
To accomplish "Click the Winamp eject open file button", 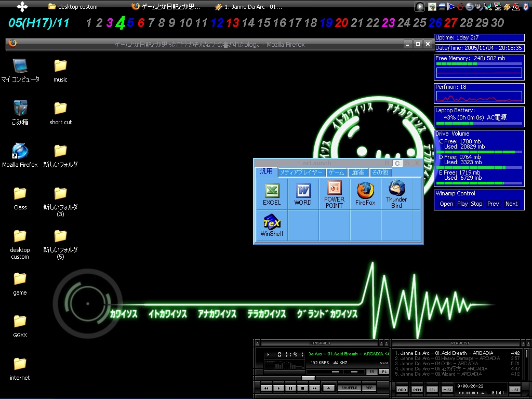I will (328, 388).
